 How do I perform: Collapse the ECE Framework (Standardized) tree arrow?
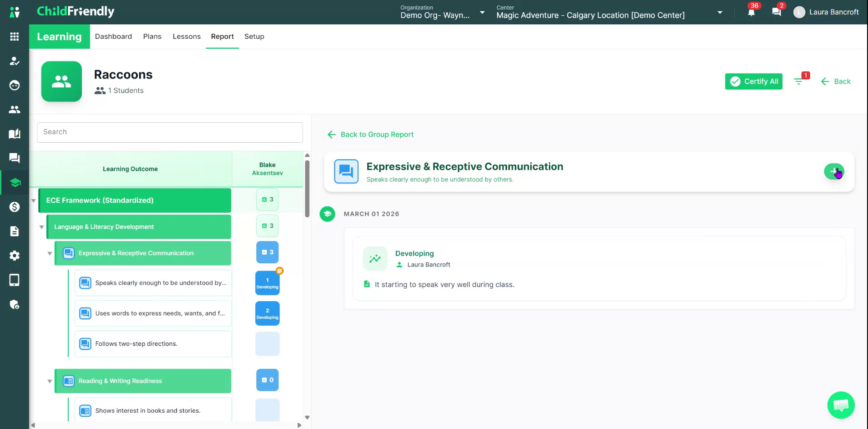click(x=33, y=201)
